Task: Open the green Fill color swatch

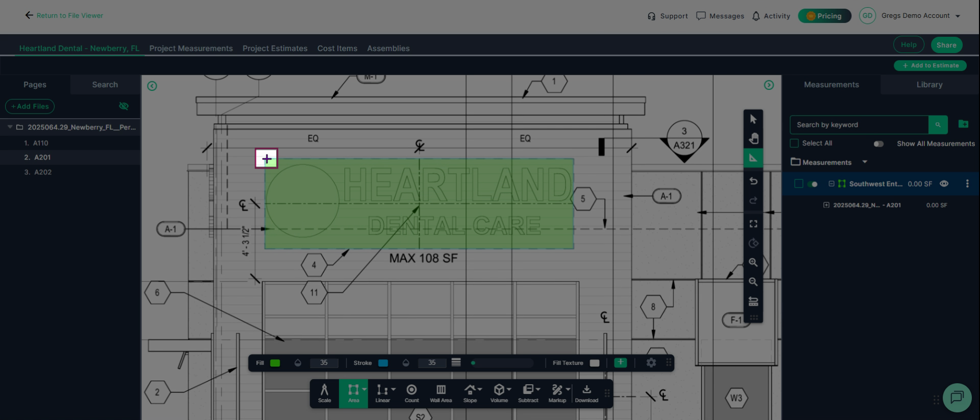Action: point(275,363)
